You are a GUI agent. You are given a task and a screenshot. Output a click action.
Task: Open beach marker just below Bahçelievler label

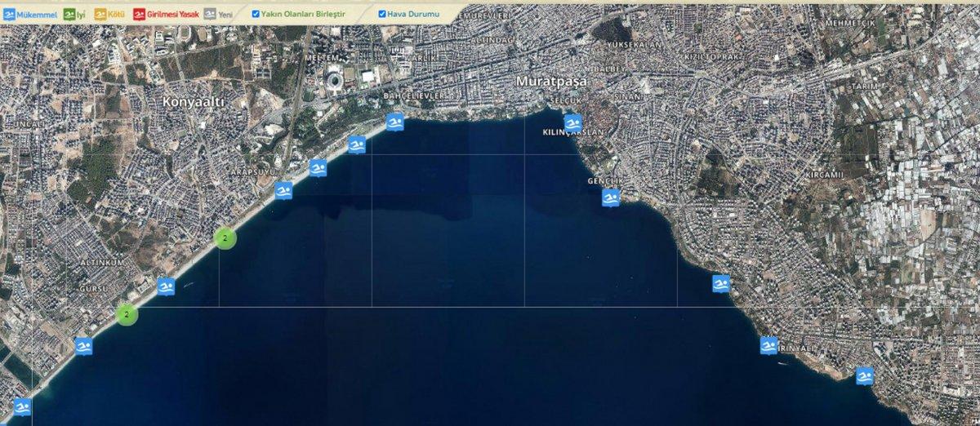pos(395,122)
